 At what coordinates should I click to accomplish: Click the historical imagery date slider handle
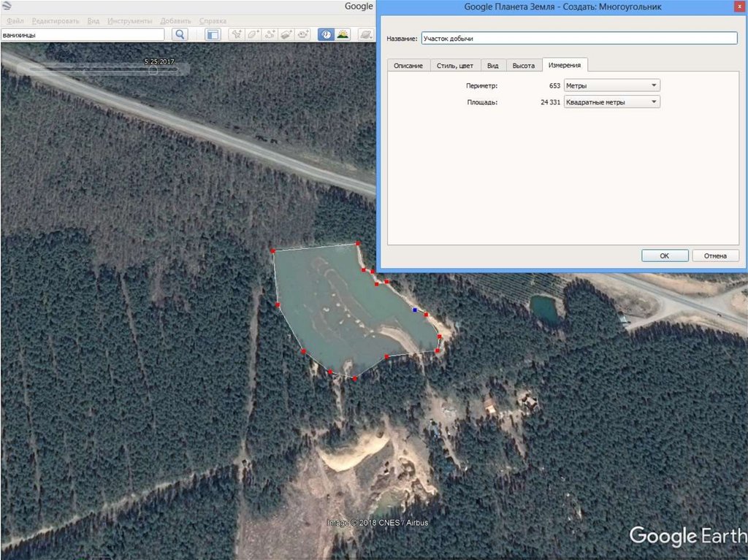coord(153,70)
